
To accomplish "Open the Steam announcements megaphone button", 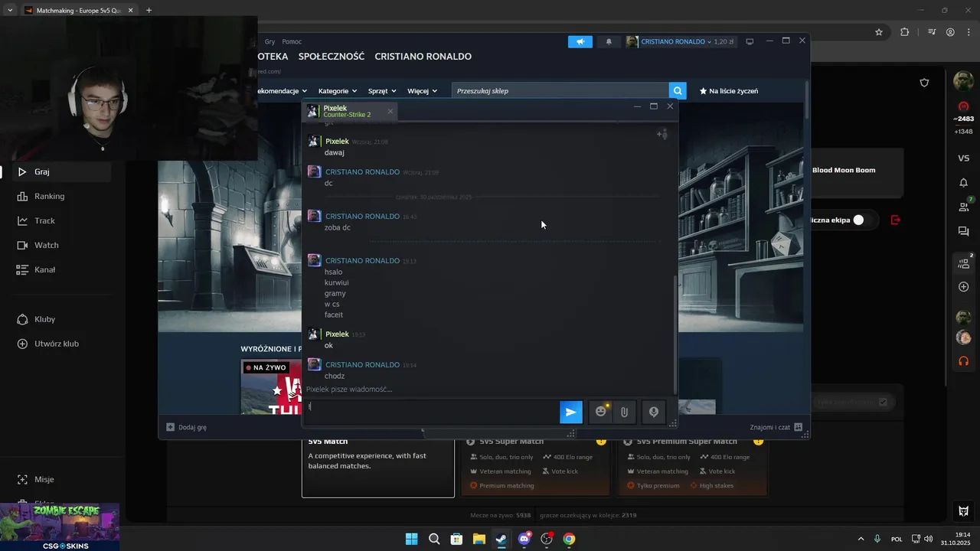I will point(580,41).
